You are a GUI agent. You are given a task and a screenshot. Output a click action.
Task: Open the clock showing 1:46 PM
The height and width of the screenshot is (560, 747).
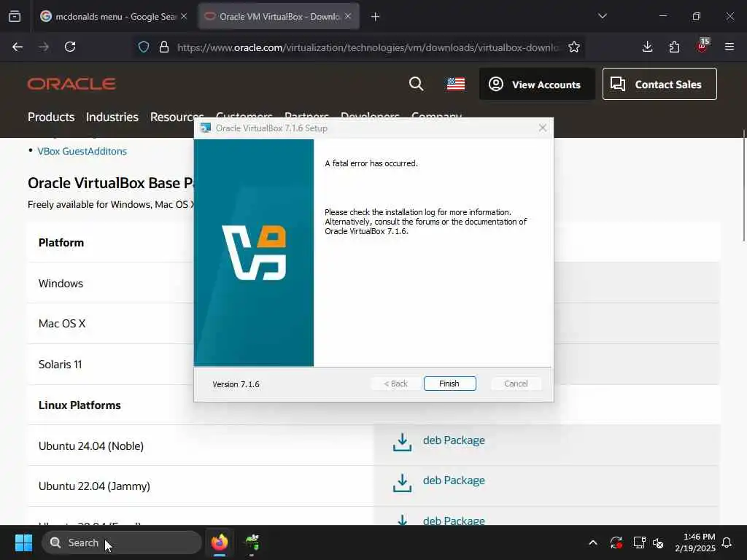(695, 542)
